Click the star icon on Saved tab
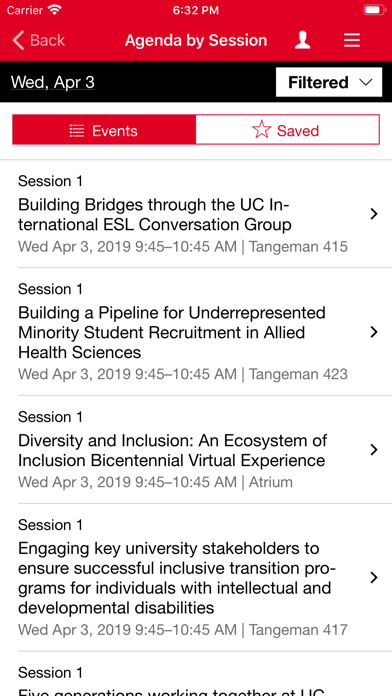This screenshot has height=696, width=392. [x=261, y=130]
